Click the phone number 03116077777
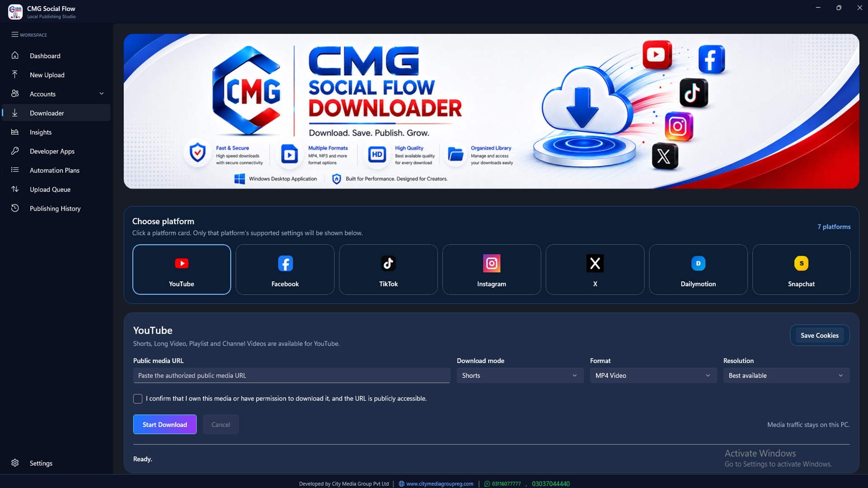Screen dimensions: 868x488 [506, 483]
